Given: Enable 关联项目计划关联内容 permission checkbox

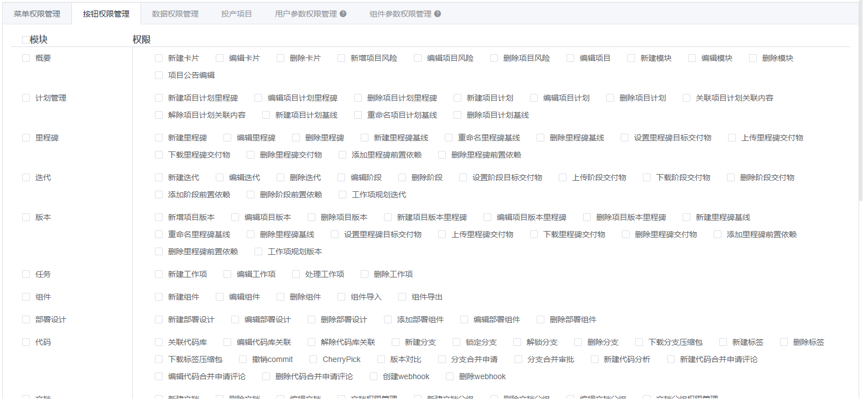Looking at the screenshot, I should 687,98.
